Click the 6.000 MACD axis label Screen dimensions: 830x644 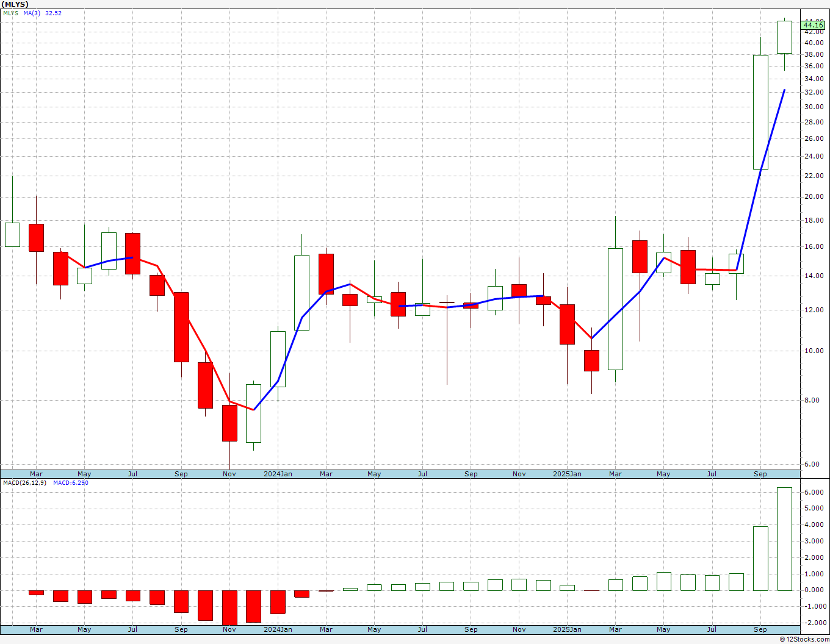tap(815, 492)
